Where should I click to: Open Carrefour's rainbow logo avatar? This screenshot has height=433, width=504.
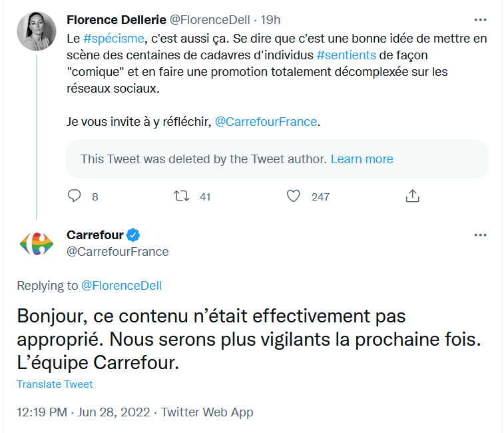tap(37, 244)
